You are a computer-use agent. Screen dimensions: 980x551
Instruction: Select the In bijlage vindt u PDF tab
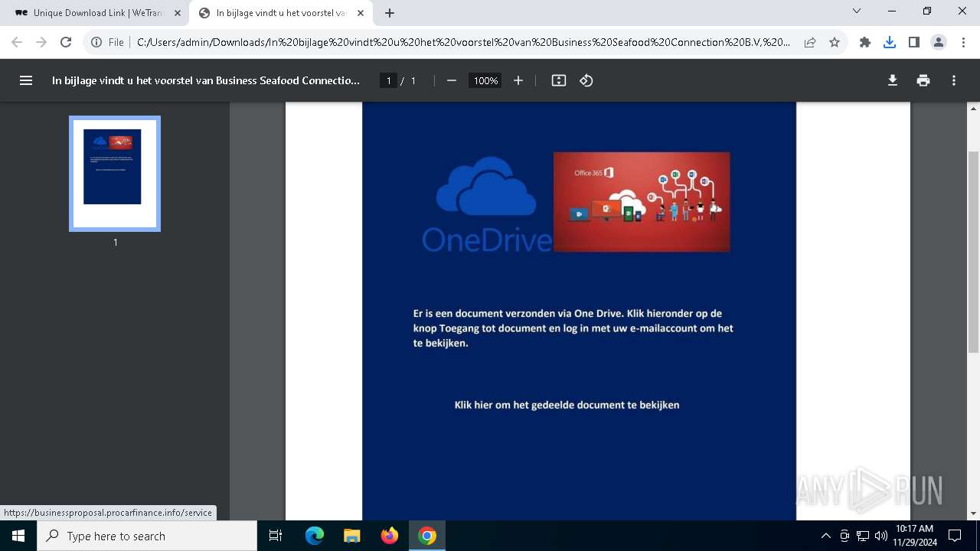tap(280, 13)
